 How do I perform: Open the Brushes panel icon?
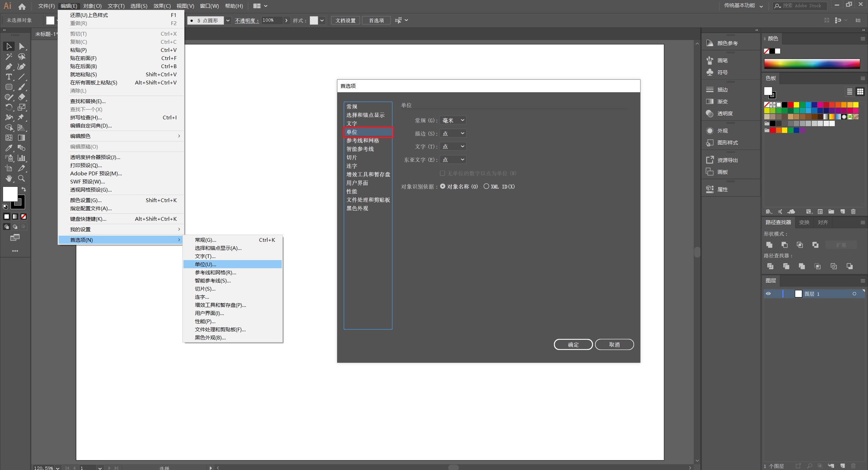[710, 60]
